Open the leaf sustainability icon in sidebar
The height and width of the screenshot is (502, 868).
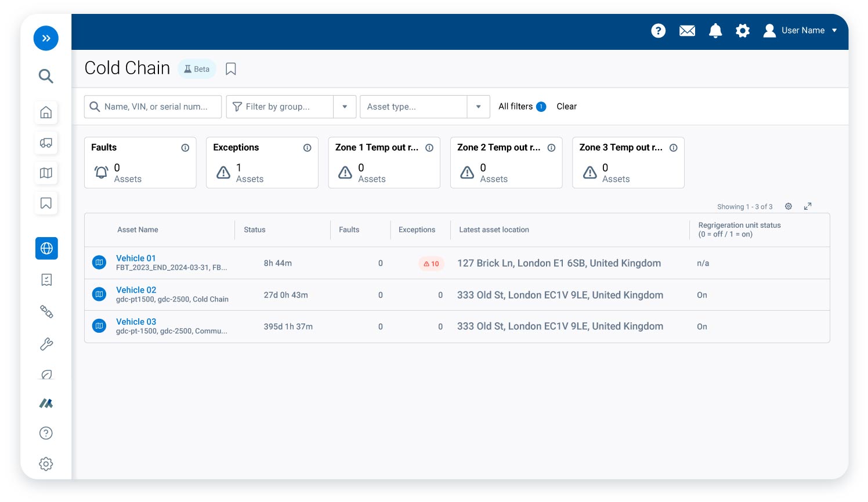point(46,374)
